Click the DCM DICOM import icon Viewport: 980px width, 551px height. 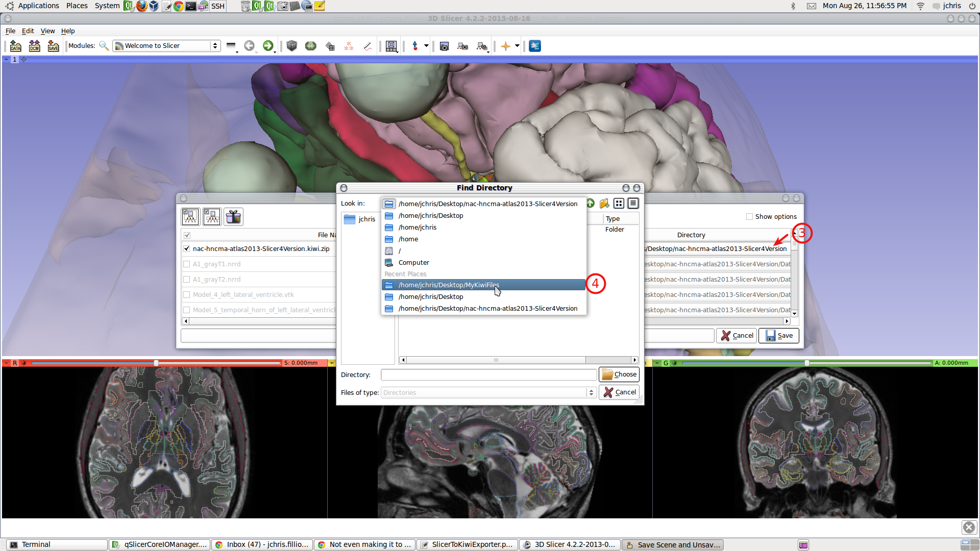pos(34,46)
